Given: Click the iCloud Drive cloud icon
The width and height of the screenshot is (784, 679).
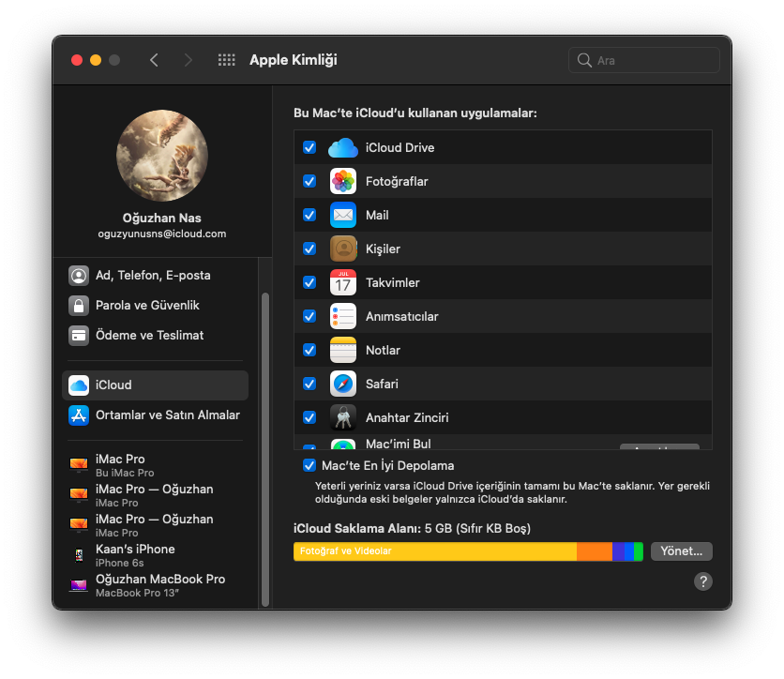Looking at the screenshot, I should (x=343, y=148).
